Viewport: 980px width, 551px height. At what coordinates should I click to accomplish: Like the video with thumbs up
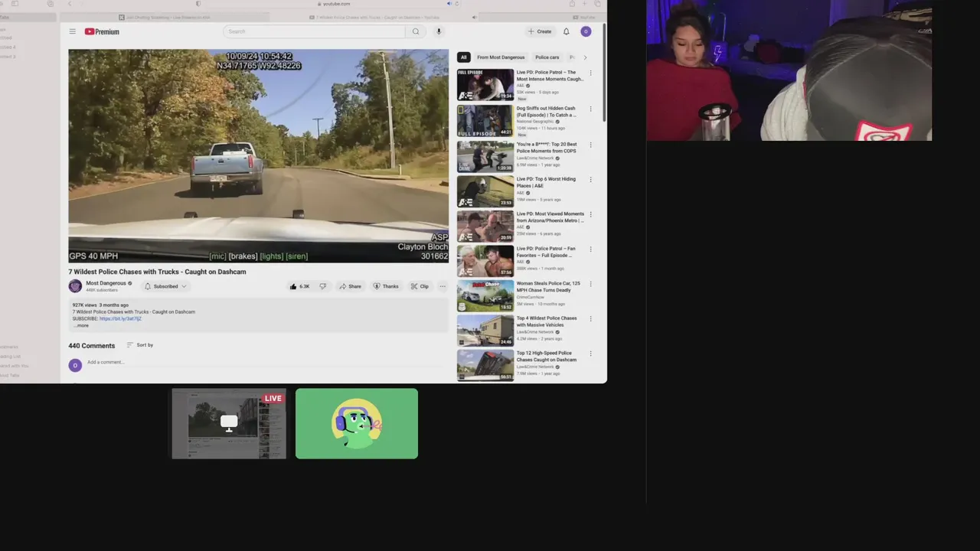299,286
